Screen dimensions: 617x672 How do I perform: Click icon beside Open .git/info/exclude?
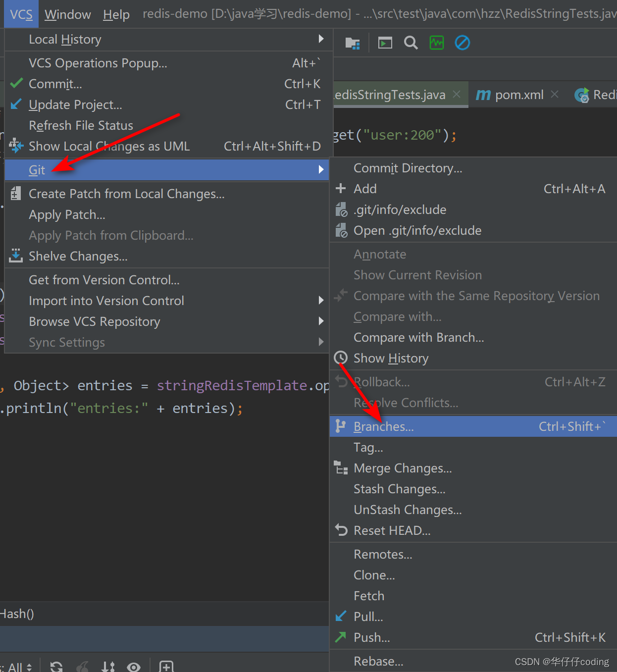[341, 230]
